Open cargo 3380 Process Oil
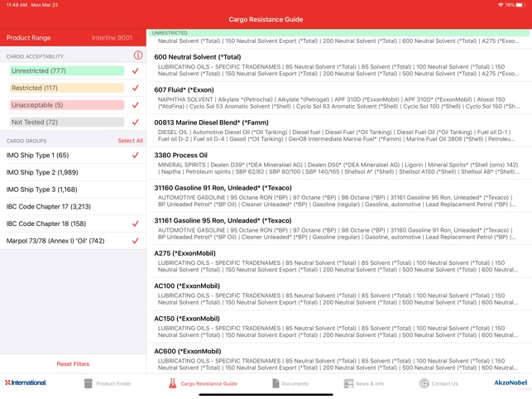 coord(339,163)
